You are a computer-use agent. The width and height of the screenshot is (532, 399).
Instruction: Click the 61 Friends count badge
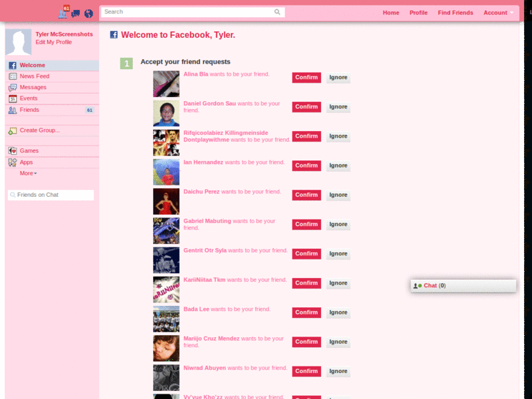click(x=90, y=110)
